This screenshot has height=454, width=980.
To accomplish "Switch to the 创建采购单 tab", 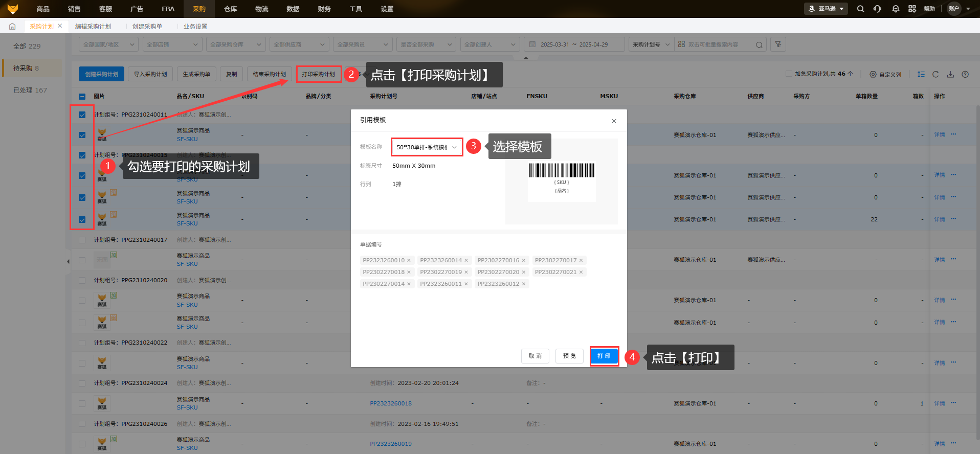I will click(147, 27).
